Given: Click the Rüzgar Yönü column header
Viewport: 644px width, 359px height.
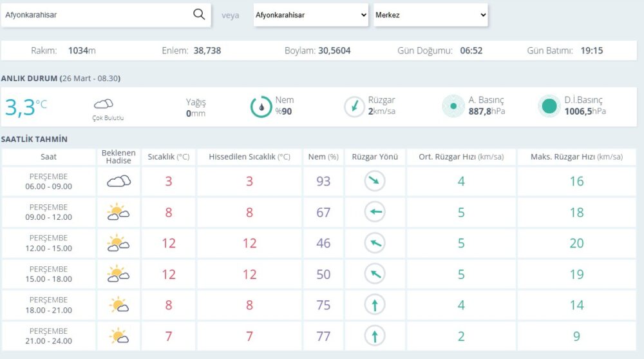Looking at the screenshot, I should (375, 157).
